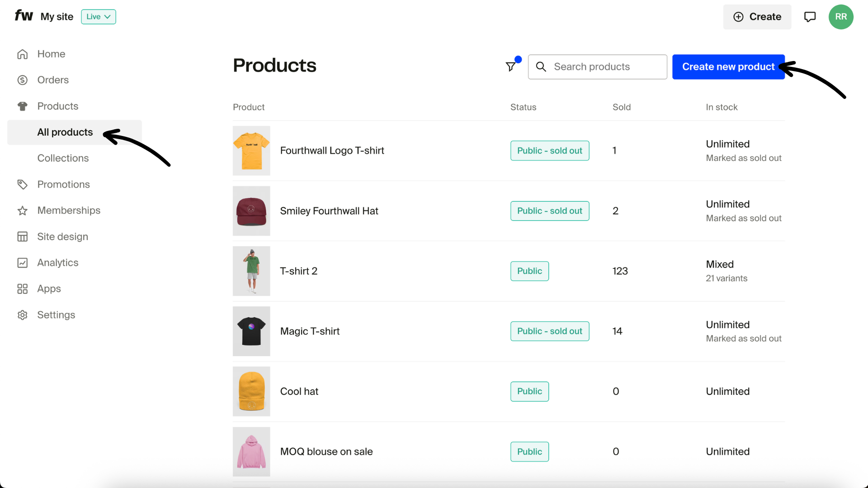The image size is (868, 488).
Task: Click the In stock column header
Action: (722, 107)
